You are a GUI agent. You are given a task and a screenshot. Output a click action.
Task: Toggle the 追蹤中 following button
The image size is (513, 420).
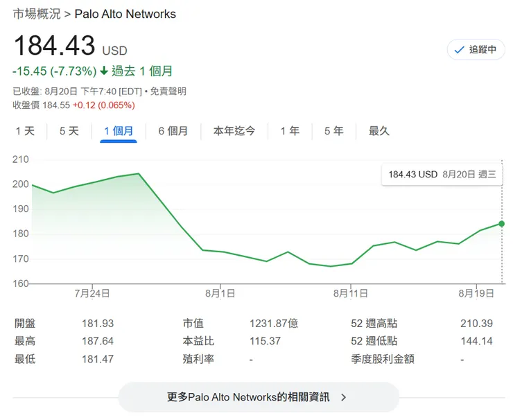[476, 50]
